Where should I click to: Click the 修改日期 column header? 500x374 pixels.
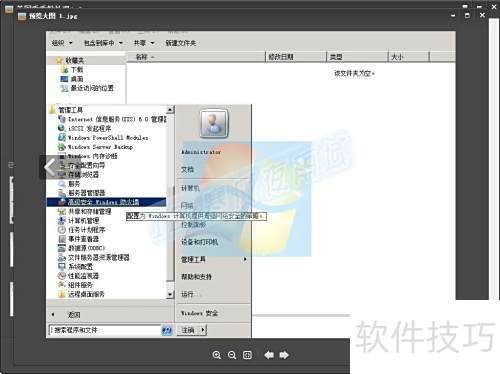point(295,57)
